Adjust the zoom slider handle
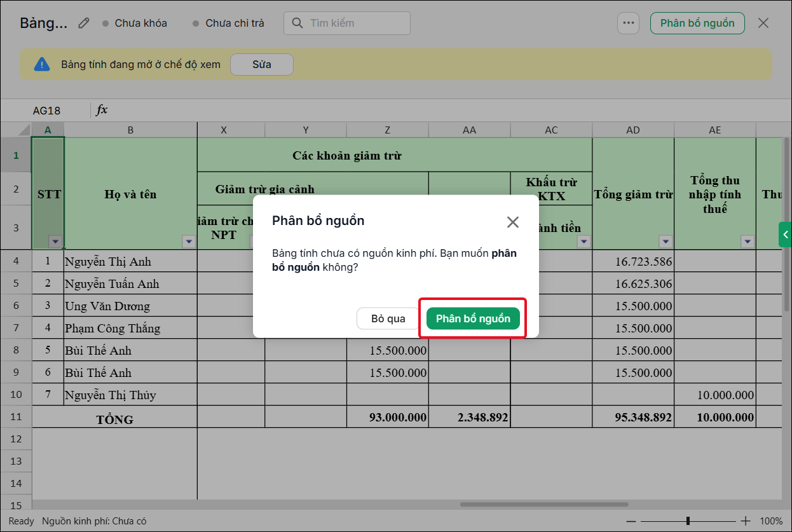792x532 pixels. [x=688, y=521]
